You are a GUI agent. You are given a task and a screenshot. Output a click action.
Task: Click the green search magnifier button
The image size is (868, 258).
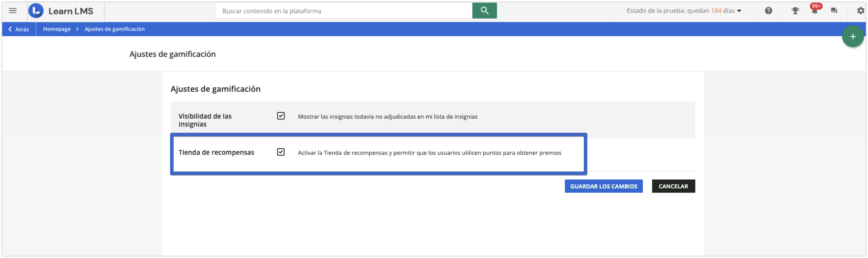click(x=484, y=11)
